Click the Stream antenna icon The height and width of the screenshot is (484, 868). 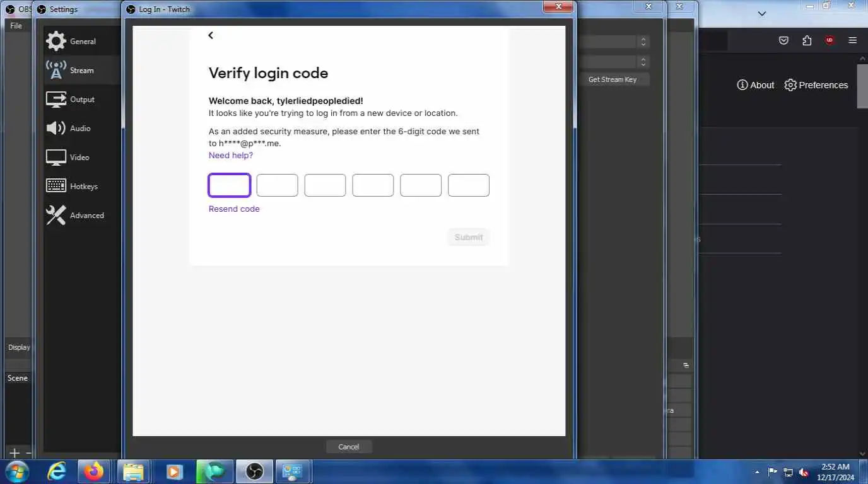point(56,71)
